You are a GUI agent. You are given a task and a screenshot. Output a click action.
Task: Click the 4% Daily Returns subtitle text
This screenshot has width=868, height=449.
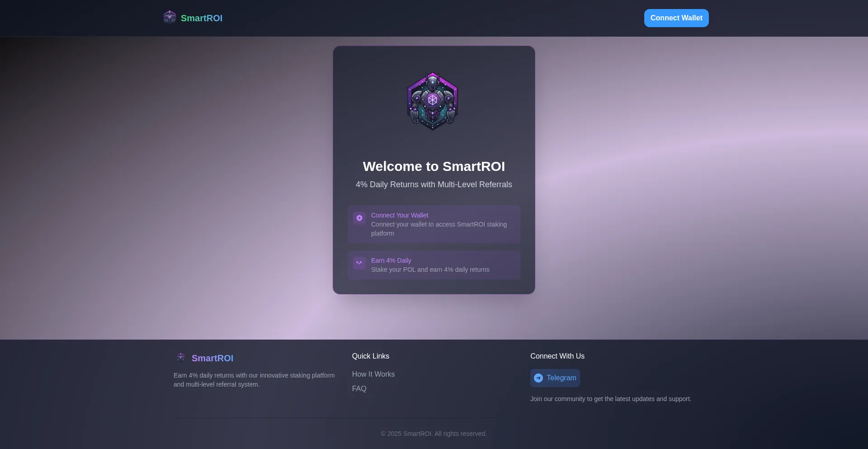pyautogui.click(x=434, y=184)
